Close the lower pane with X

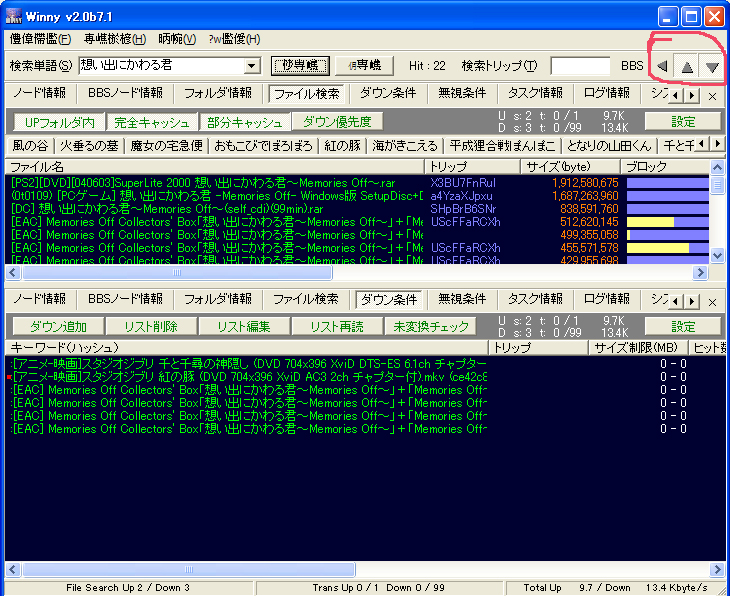pos(712,302)
